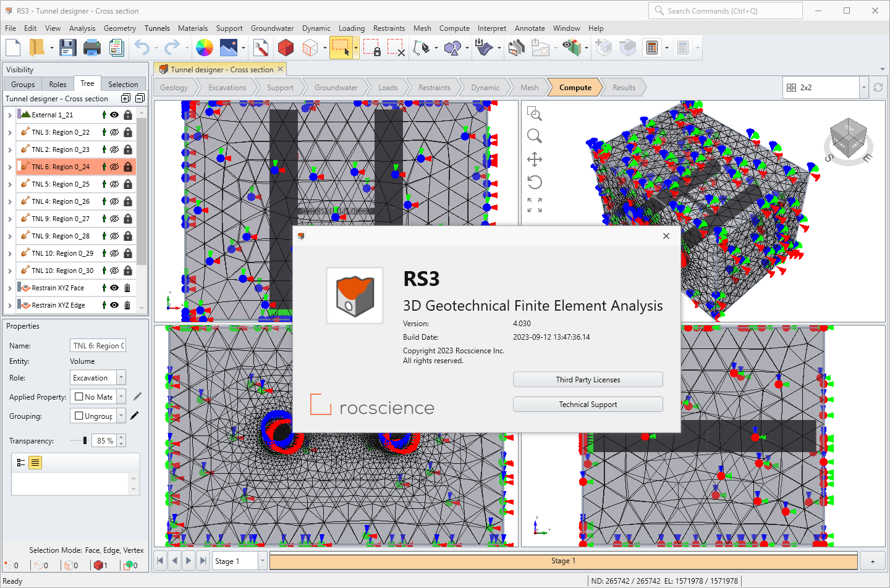890x588 pixels.
Task: Edit applied property with pencil icon
Action: click(137, 397)
